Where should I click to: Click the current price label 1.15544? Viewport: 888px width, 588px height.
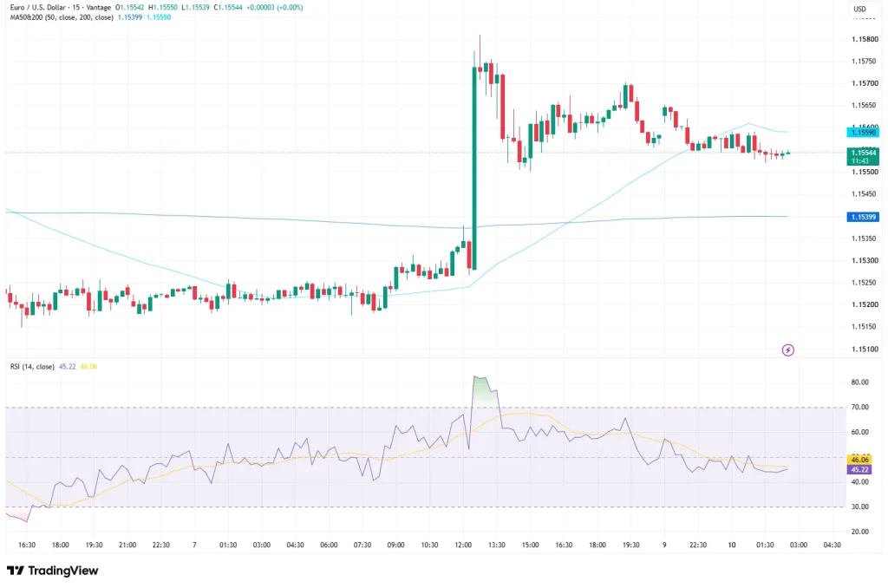coord(864,153)
